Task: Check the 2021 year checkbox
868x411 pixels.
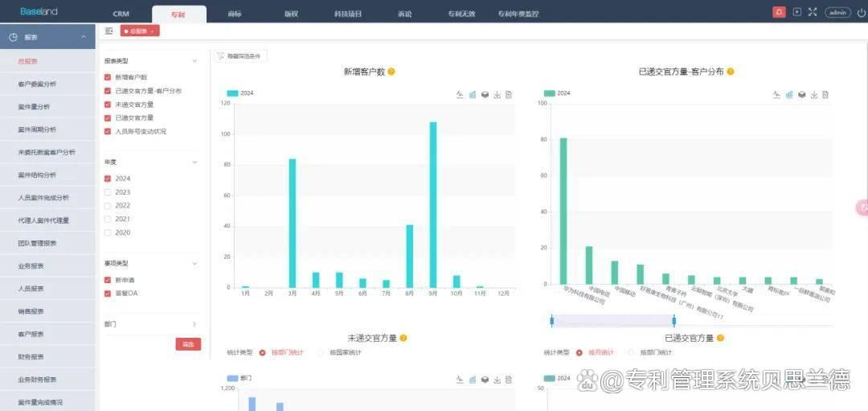Action: 108,219
